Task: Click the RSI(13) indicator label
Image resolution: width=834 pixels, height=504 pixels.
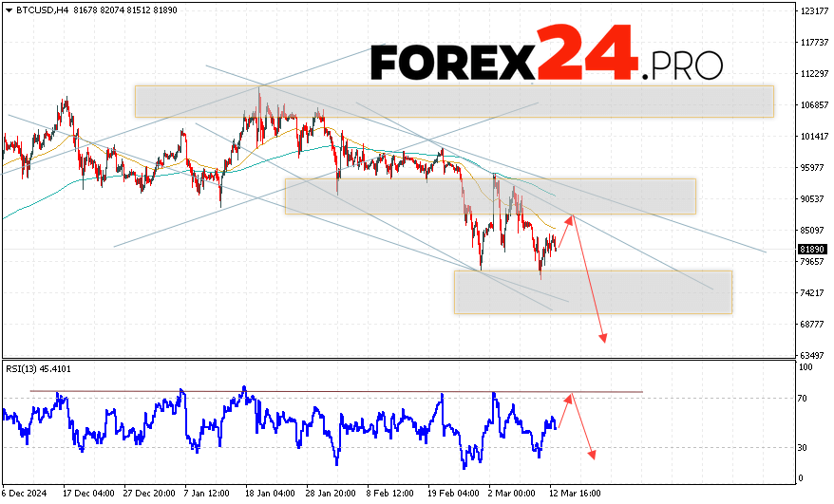Action: click(26, 368)
